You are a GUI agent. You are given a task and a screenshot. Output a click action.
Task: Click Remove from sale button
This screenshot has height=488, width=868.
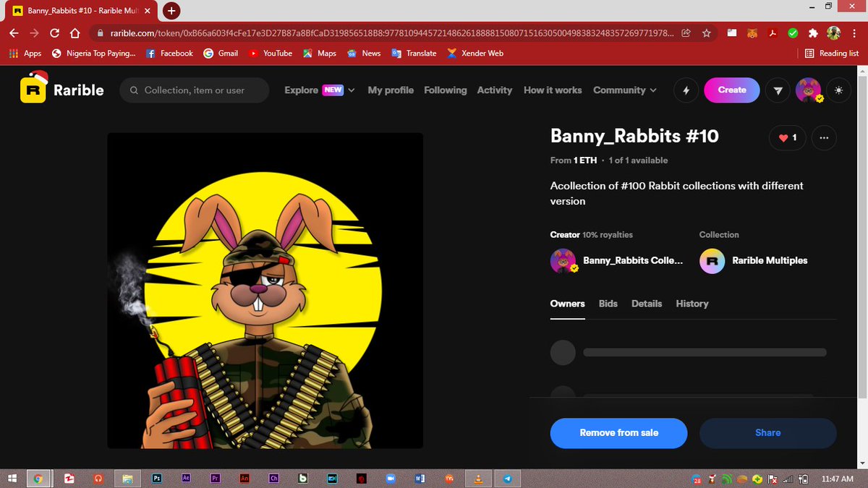coord(619,433)
